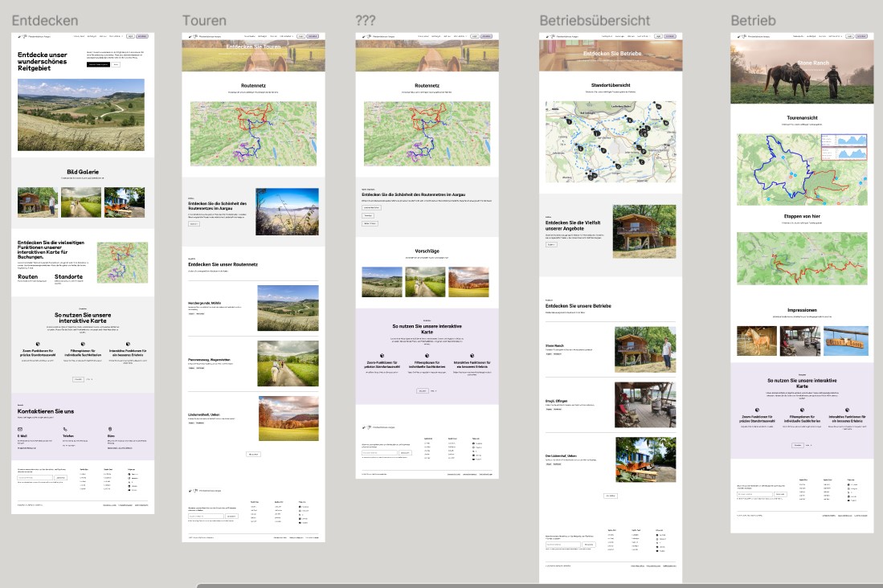Click the Büro location pin icon
The image size is (883, 588).
point(108,430)
